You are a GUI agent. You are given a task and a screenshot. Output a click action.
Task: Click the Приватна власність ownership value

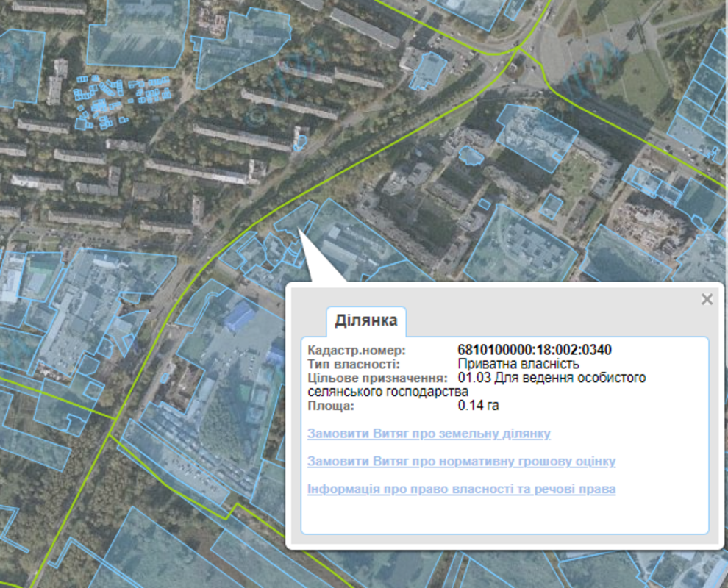click(x=518, y=364)
